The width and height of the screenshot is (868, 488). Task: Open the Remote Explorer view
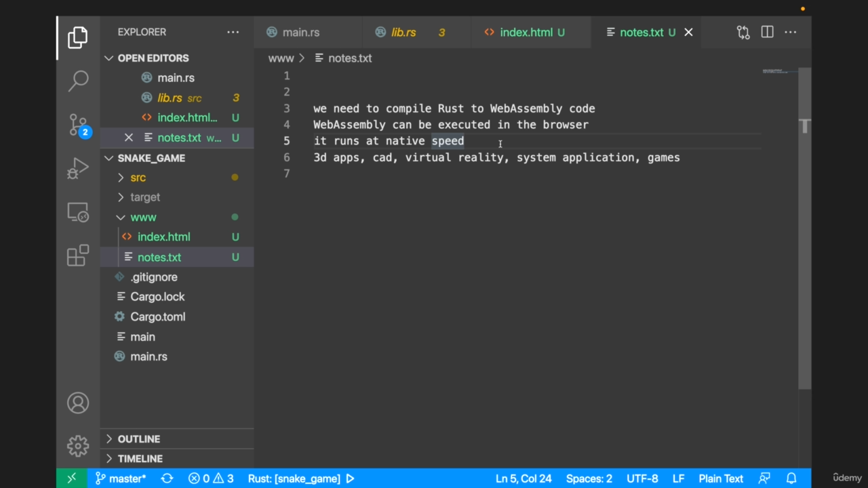tap(78, 213)
